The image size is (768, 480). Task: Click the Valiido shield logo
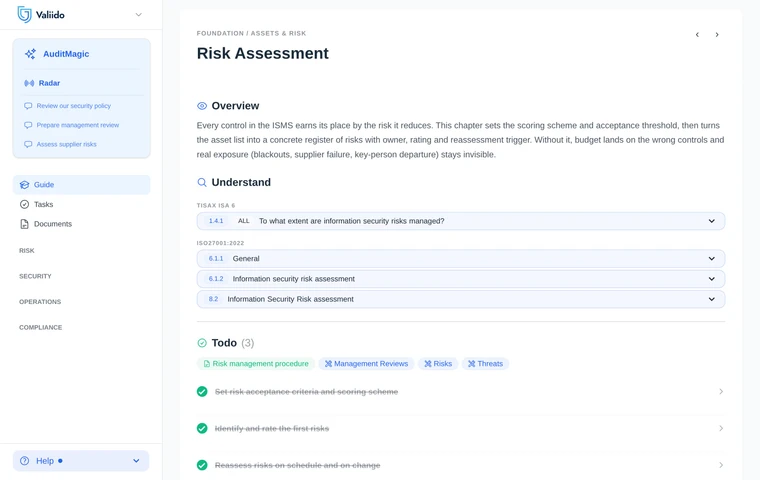click(x=24, y=15)
